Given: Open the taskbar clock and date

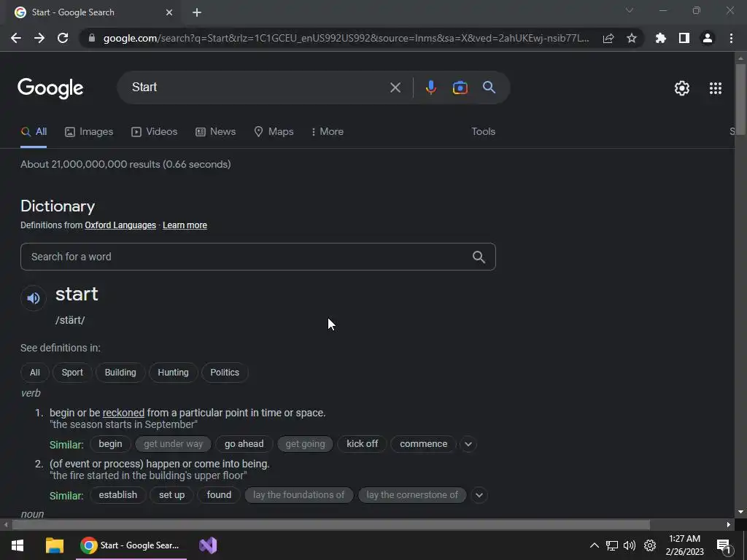Looking at the screenshot, I should (684, 545).
